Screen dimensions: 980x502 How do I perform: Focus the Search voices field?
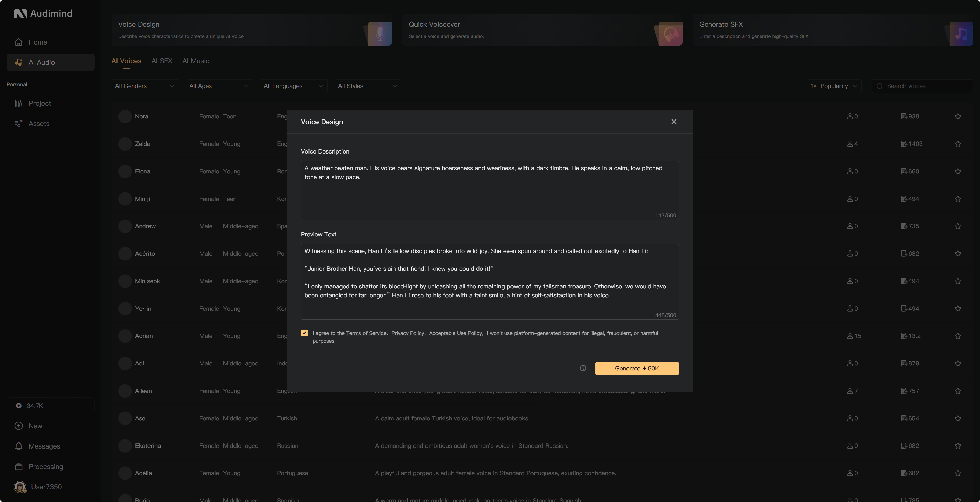(922, 86)
